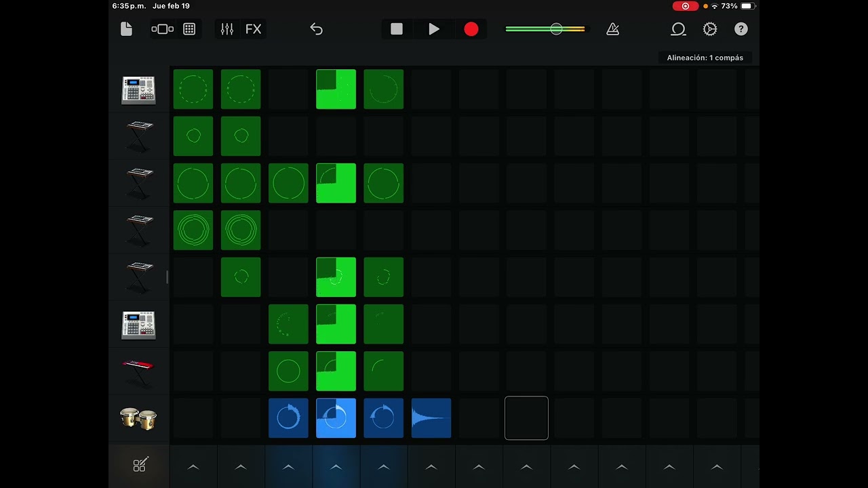
Task: Play concentric-rings cell in row 4, column 1
Action: [x=193, y=230]
